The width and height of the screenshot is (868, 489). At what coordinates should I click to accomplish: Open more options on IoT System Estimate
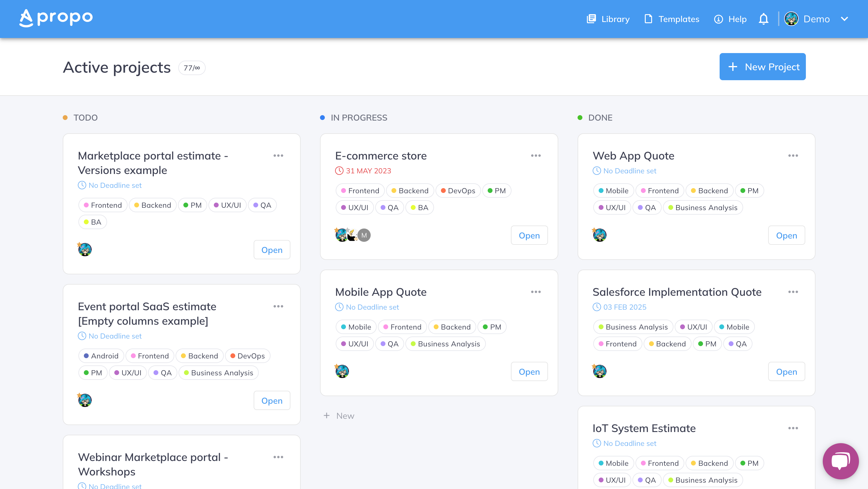793,428
